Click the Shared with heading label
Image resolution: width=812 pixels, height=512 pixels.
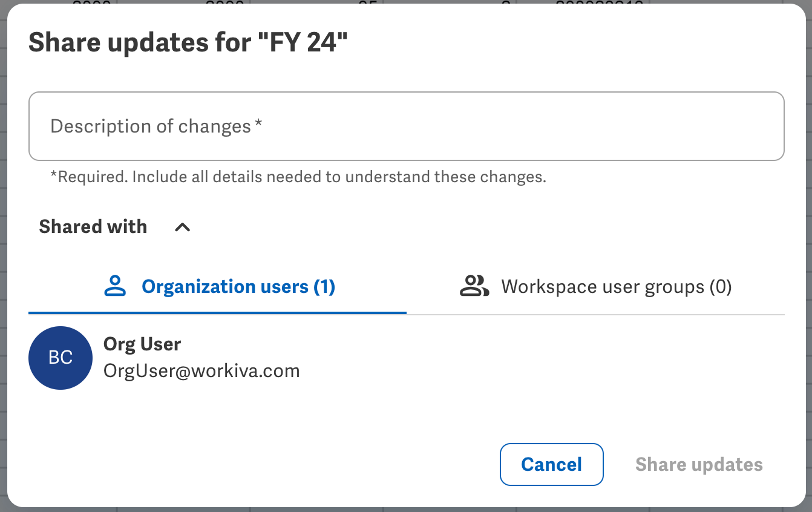(x=93, y=226)
